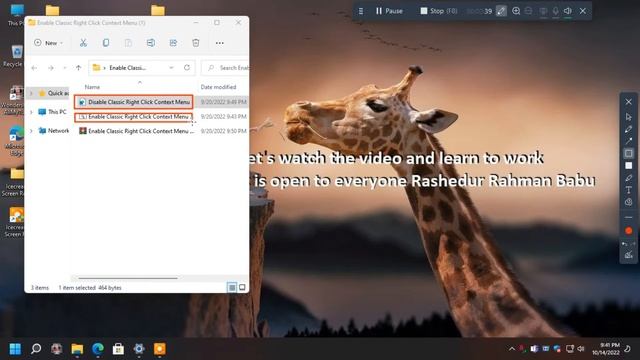The height and width of the screenshot is (360, 640).
Task: Open recent locations chevron in Explorer navigation
Action: click(x=64, y=68)
